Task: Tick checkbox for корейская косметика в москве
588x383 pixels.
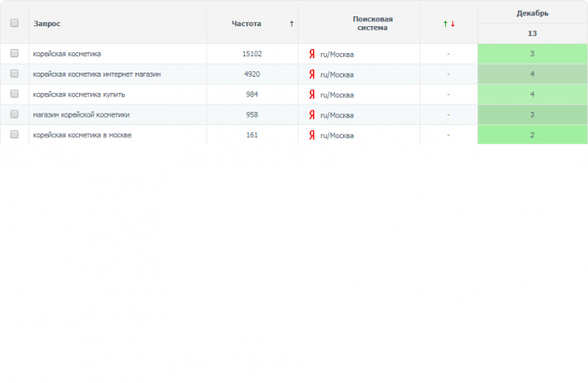Action: (14, 134)
